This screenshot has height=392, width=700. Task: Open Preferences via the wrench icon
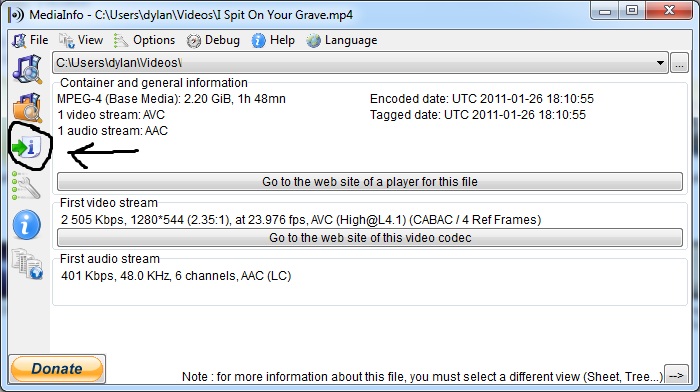[26, 186]
